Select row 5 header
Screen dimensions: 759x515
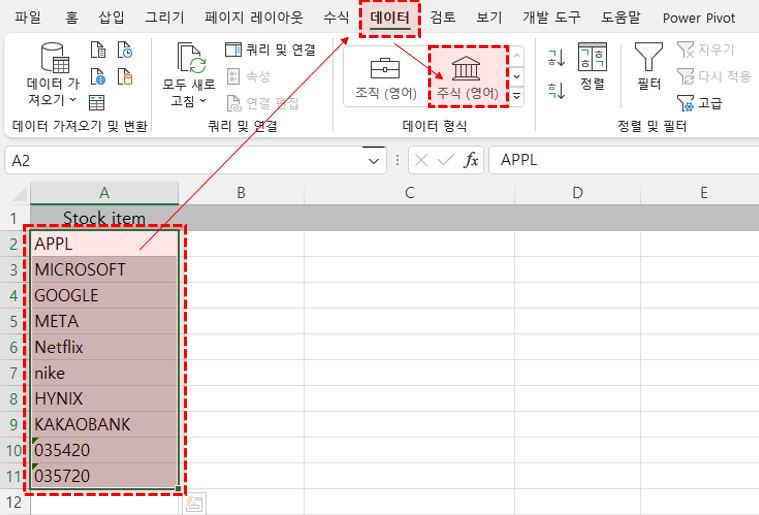pyautogui.click(x=15, y=321)
